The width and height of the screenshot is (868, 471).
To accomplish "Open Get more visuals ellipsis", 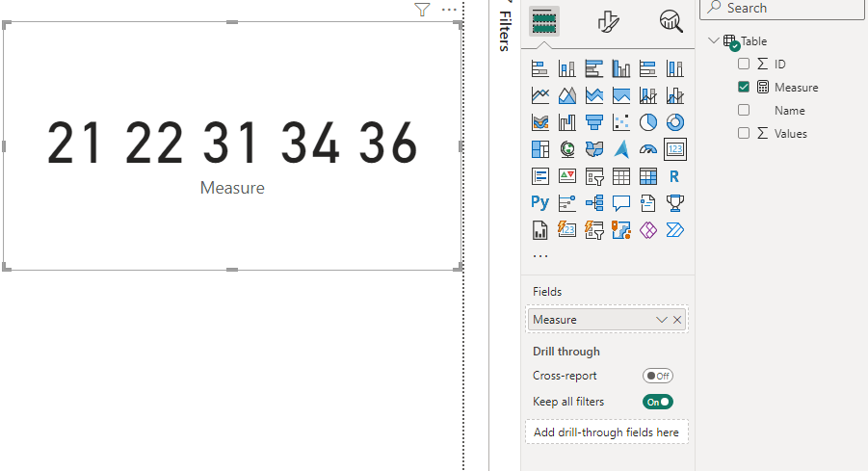I will point(540,255).
